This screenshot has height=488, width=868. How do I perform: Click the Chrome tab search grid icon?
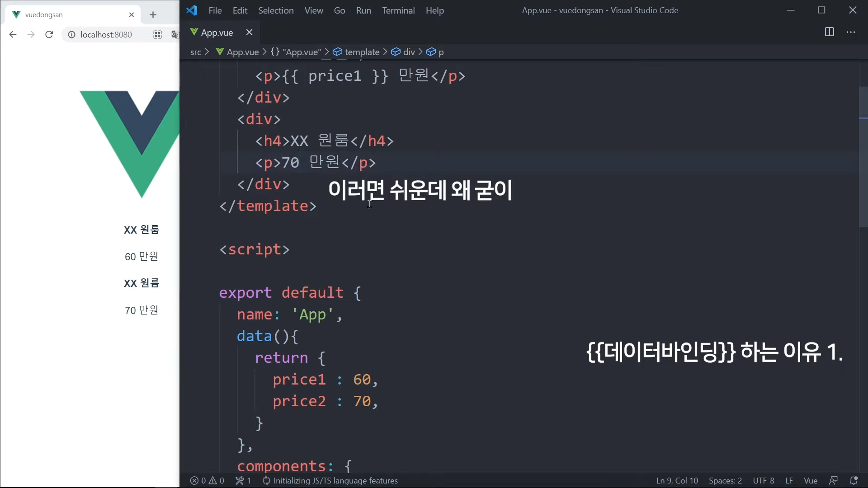157,34
